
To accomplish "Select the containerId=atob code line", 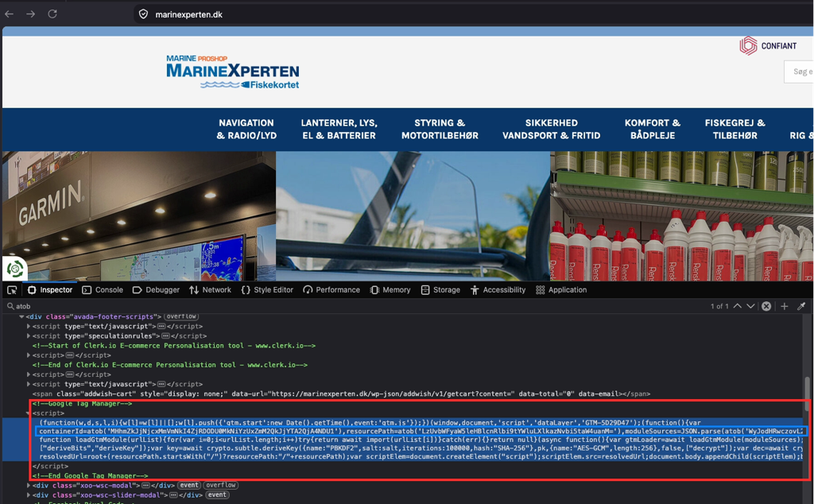I will click(421, 431).
